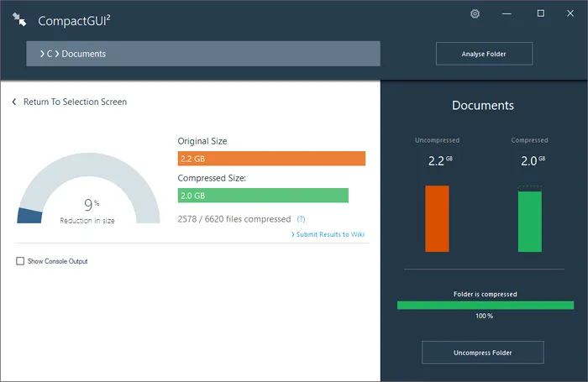Open settings via the gear icon
The image size is (588, 382).
tap(475, 14)
